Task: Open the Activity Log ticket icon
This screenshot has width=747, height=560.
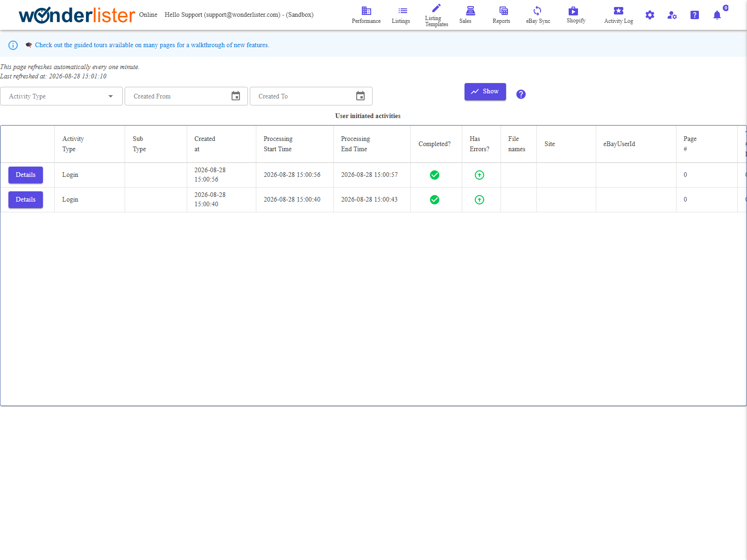Action: (619, 10)
